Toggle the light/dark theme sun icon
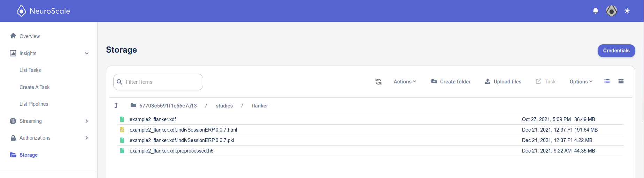 point(627,11)
